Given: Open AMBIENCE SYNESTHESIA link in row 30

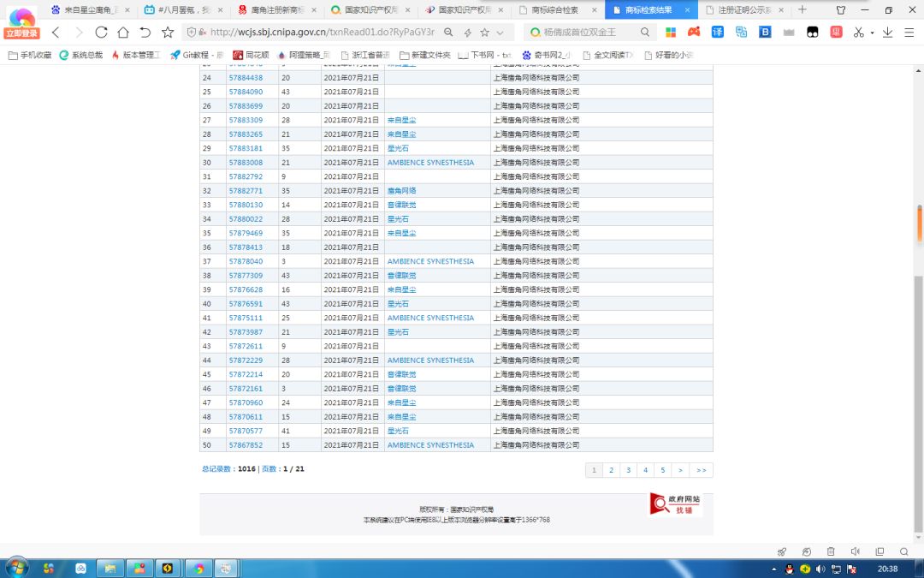Looking at the screenshot, I should tap(430, 163).
